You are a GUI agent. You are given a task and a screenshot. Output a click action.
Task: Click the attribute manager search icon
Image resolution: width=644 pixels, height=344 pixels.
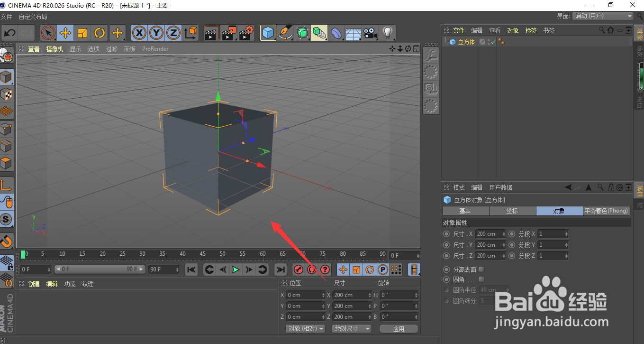[x=600, y=187]
